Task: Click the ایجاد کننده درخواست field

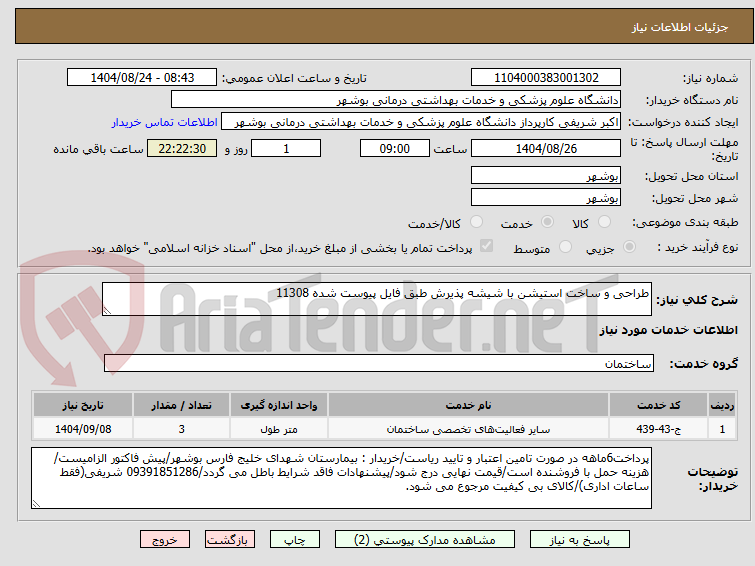Action: pos(421,121)
